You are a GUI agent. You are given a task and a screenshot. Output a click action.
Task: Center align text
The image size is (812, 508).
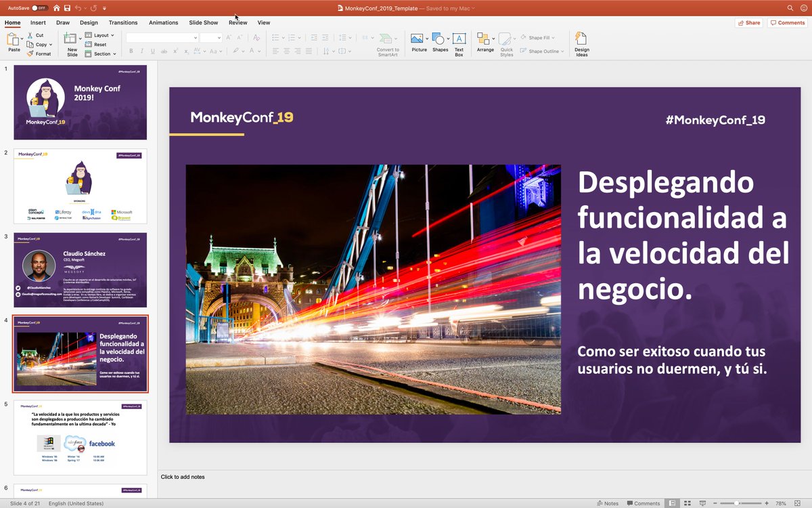click(287, 51)
